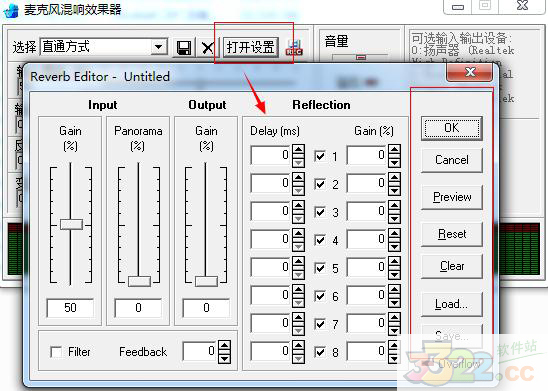Screen dimensions: 548x391
Task: Enable the Filter checkbox
Action: click(x=56, y=352)
